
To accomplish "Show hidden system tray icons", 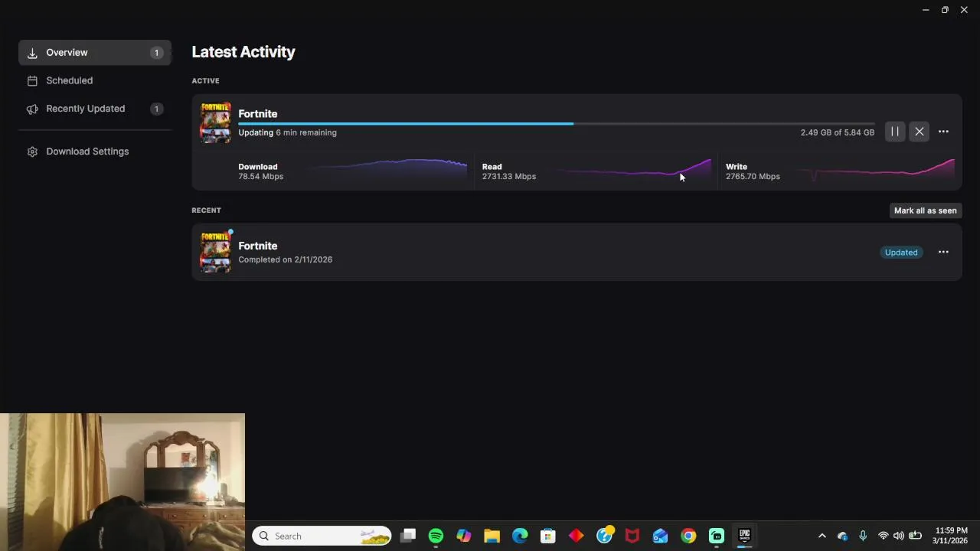I will coord(822,536).
